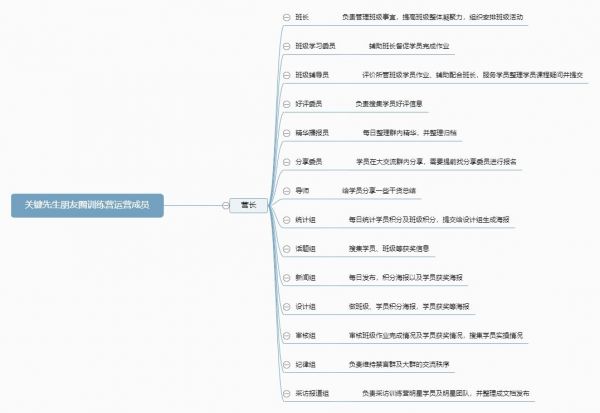Collapse the 好评委员 branch
Image resolution: width=600 pixels, height=413 pixels.
pos(287,103)
